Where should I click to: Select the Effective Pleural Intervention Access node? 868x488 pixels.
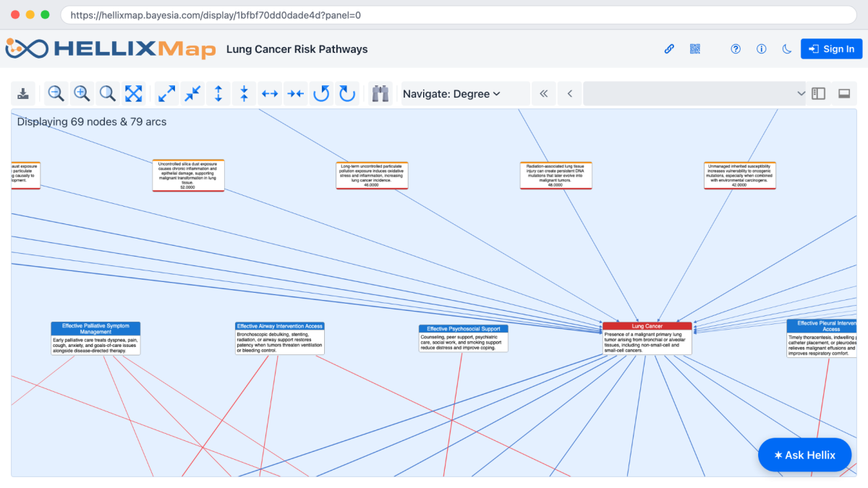coord(822,338)
